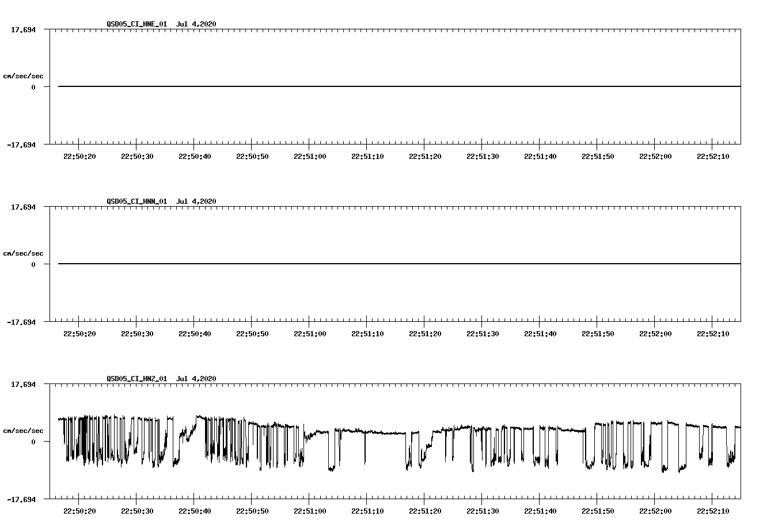This screenshot has width=782, height=532.
Task: Pick the 22:50:40 time label under HNZ plot
Action: tap(195, 511)
